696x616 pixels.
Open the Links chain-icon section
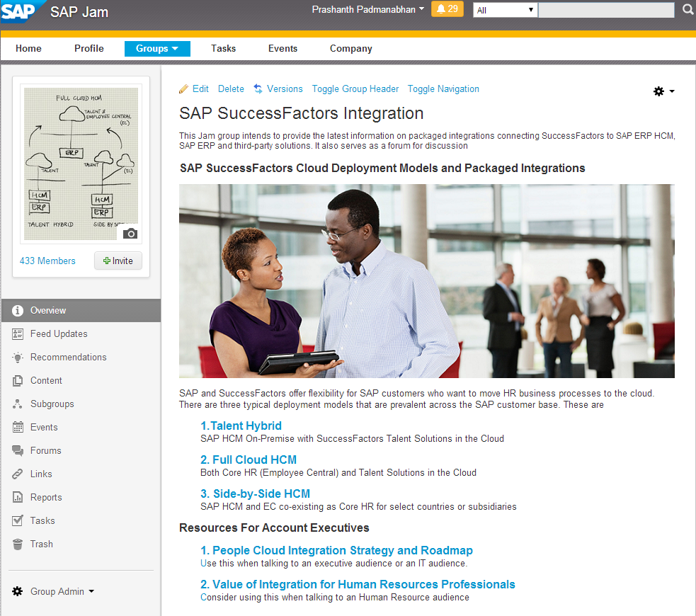click(x=41, y=474)
